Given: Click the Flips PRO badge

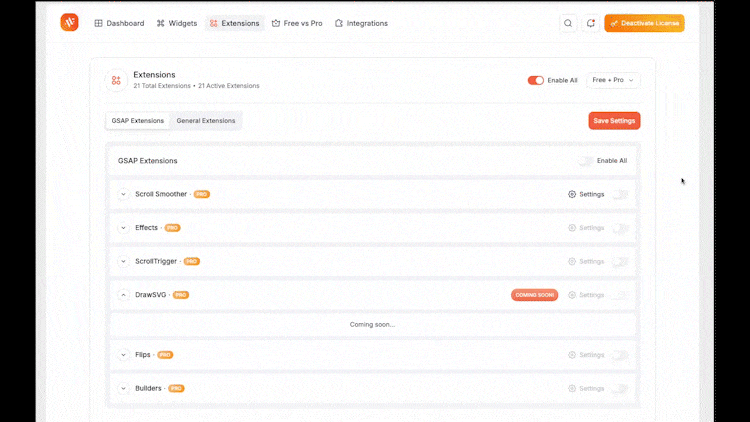Looking at the screenshot, I should pos(165,355).
